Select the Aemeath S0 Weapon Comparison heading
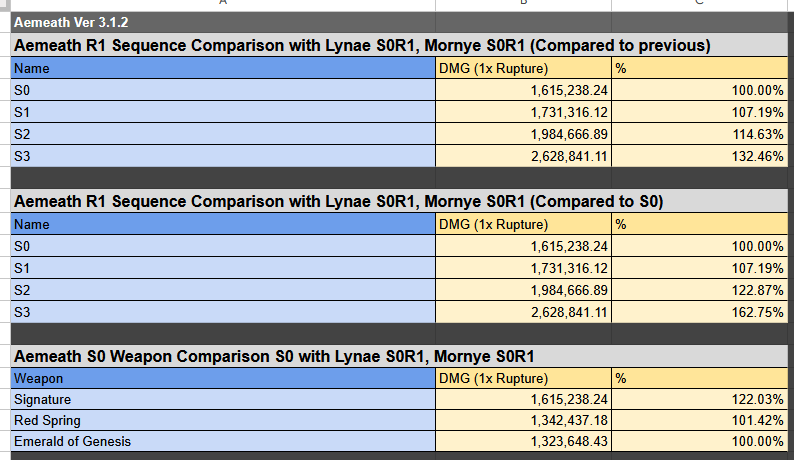 (x=399, y=357)
